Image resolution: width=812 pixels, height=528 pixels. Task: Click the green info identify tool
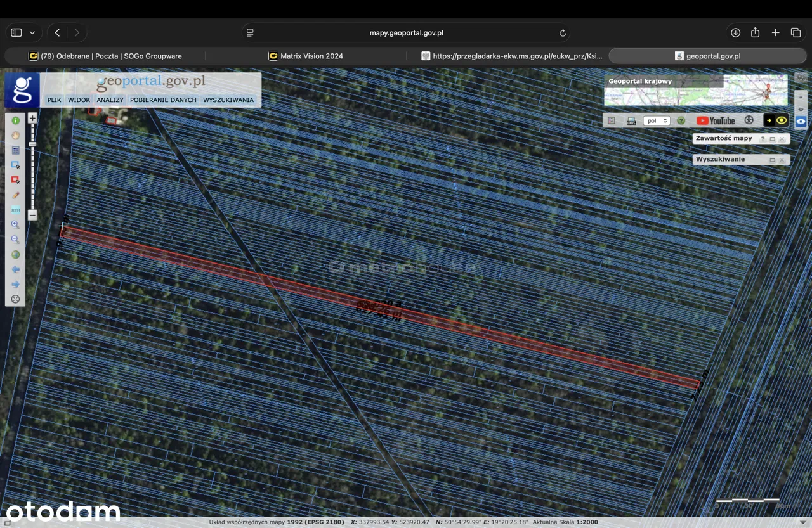tap(16, 120)
